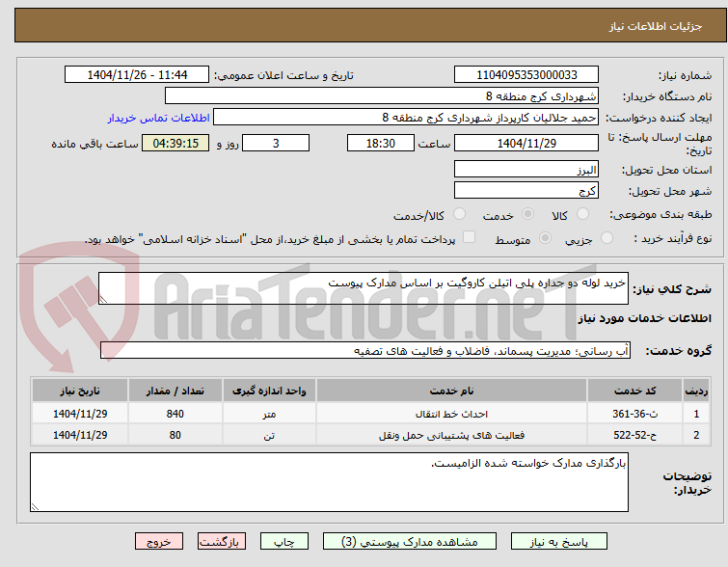Open مشاهده مدارک پیوستی (3) button
The image size is (728, 567).
click(410, 542)
